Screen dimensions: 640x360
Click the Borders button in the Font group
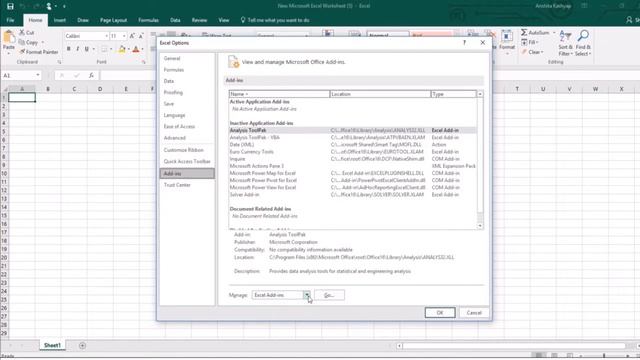pyautogui.click(x=104, y=49)
